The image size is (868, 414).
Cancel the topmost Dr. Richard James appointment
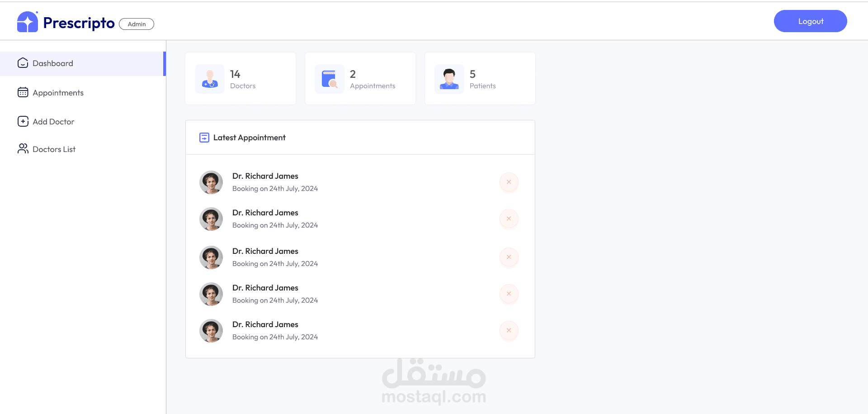click(509, 182)
